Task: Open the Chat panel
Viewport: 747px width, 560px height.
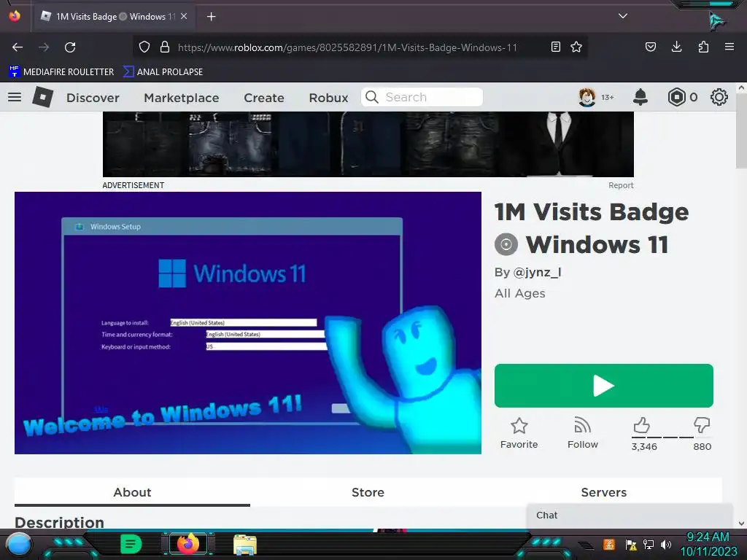Action: click(630, 516)
